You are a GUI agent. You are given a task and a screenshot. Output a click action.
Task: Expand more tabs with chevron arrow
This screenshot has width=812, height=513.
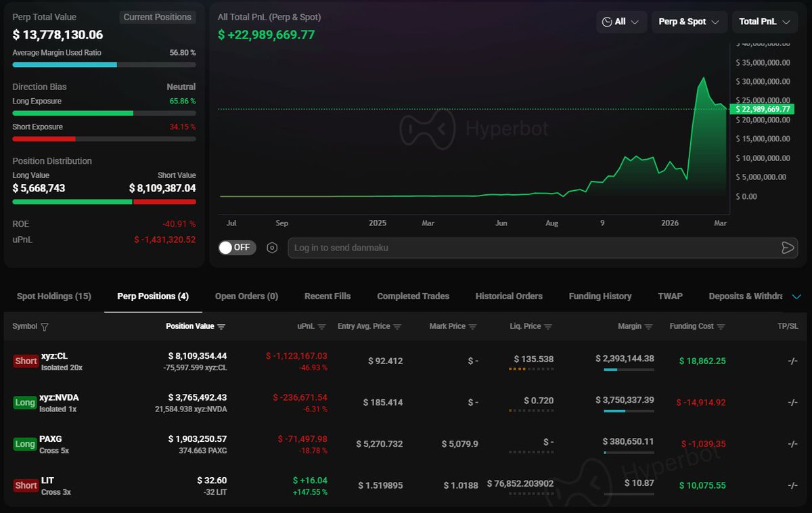click(796, 296)
